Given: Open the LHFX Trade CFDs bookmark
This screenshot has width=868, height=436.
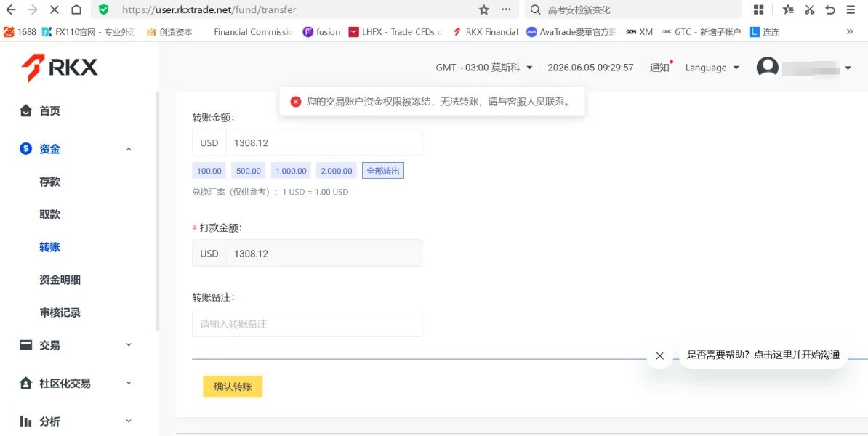Looking at the screenshot, I should click(x=395, y=32).
